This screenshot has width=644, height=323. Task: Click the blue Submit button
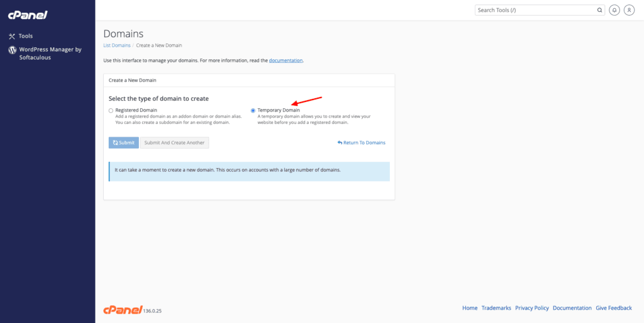click(x=124, y=142)
